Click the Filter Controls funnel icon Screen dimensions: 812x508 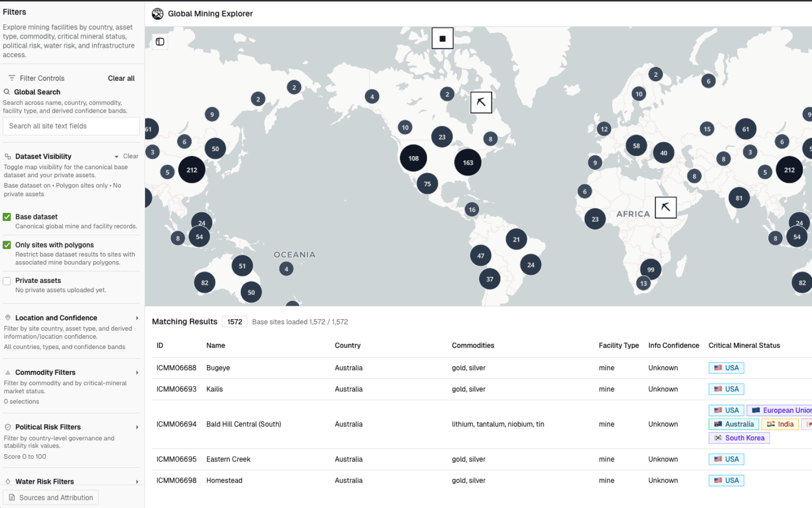tap(11, 78)
